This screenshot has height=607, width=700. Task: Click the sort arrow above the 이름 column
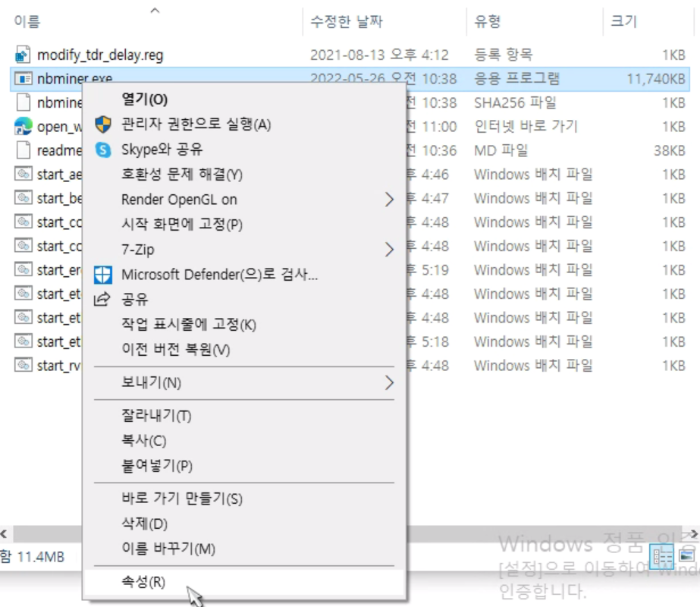155,11
